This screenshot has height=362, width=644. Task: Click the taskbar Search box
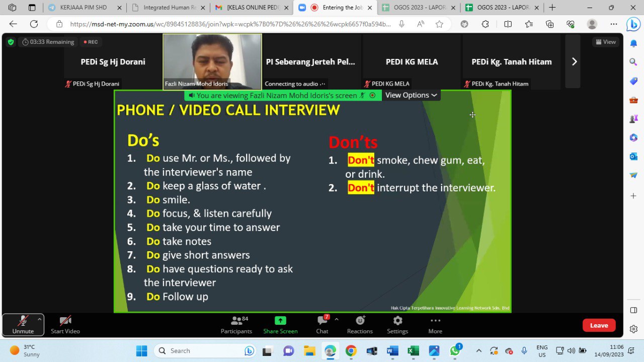(205, 351)
